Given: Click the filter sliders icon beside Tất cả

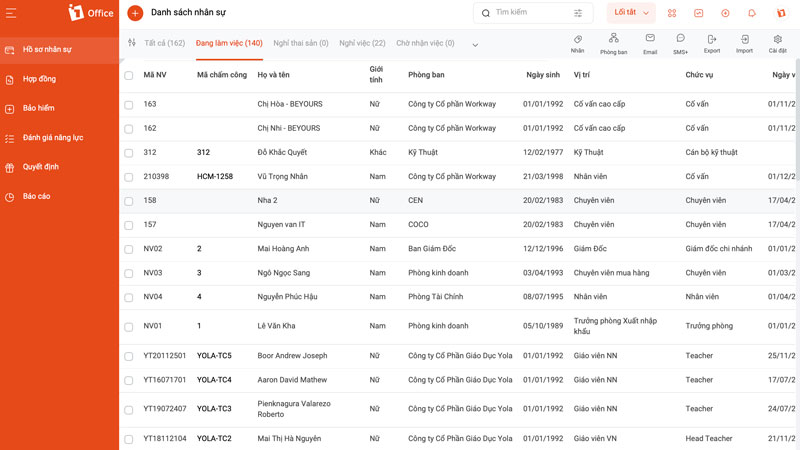Looking at the screenshot, I should [x=132, y=43].
